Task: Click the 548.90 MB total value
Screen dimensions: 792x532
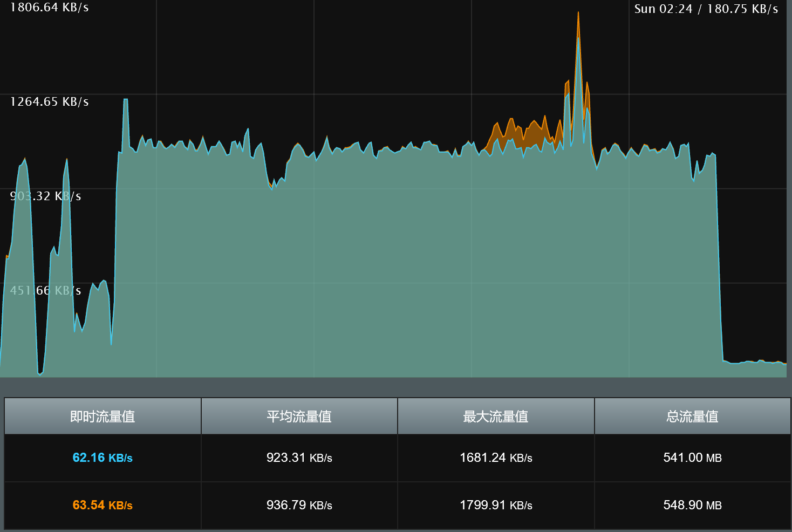Action: (x=693, y=505)
